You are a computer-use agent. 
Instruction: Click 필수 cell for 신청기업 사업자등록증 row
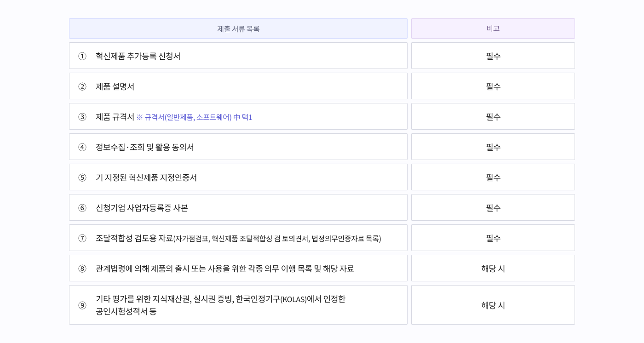(x=493, y=208)
